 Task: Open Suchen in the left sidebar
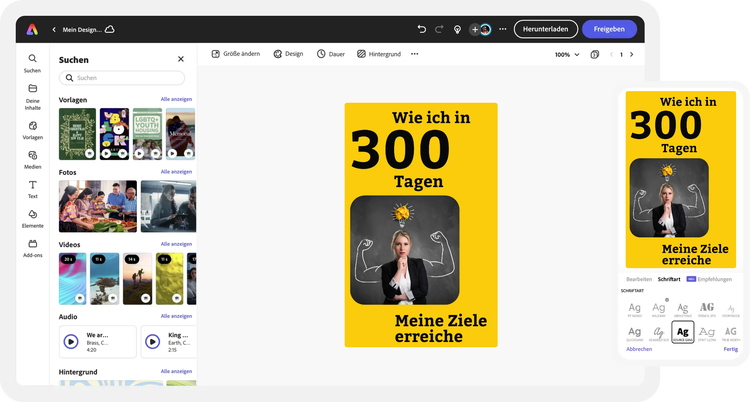pyautogui.click(x=33, y=63)
